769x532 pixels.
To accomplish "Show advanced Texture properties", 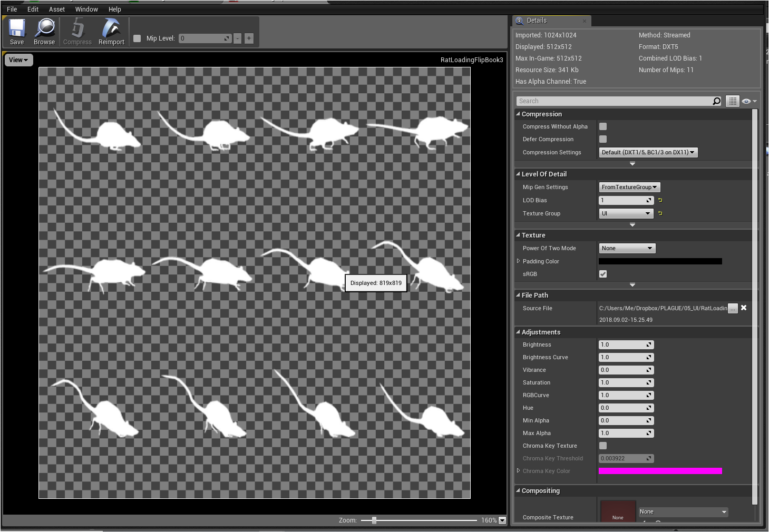I will (632, 285).
